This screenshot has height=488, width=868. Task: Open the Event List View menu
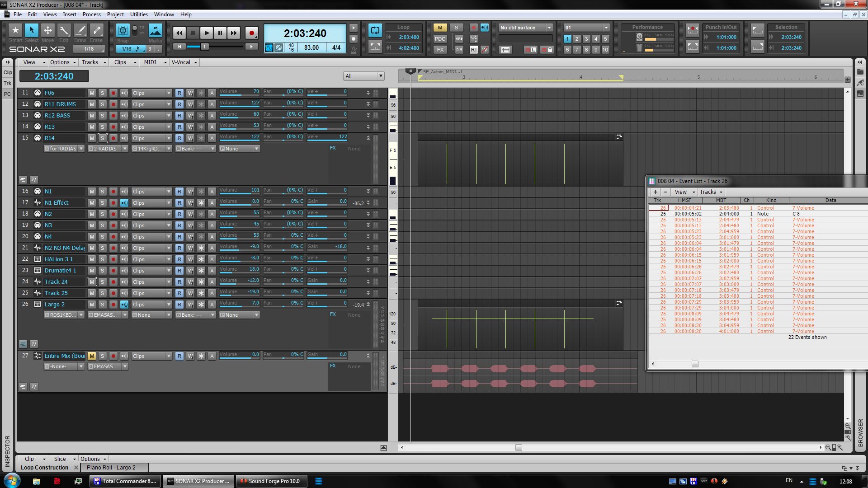(684, 192)
